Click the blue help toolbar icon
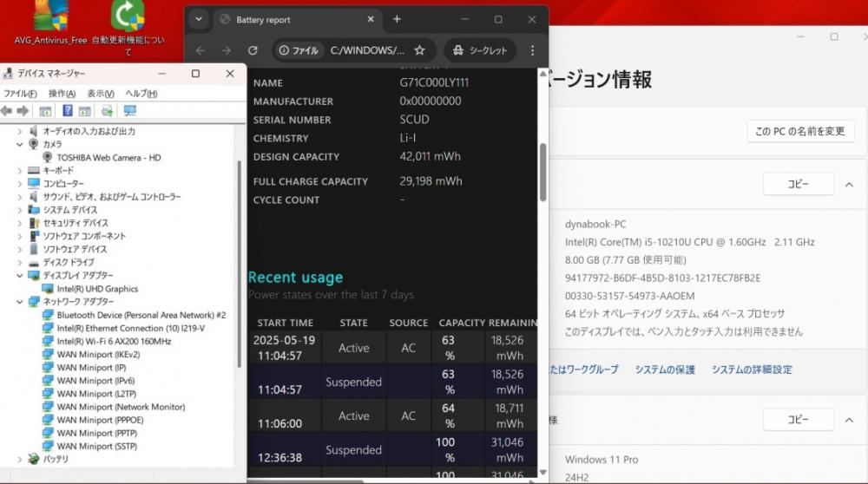 pos(68,111)
